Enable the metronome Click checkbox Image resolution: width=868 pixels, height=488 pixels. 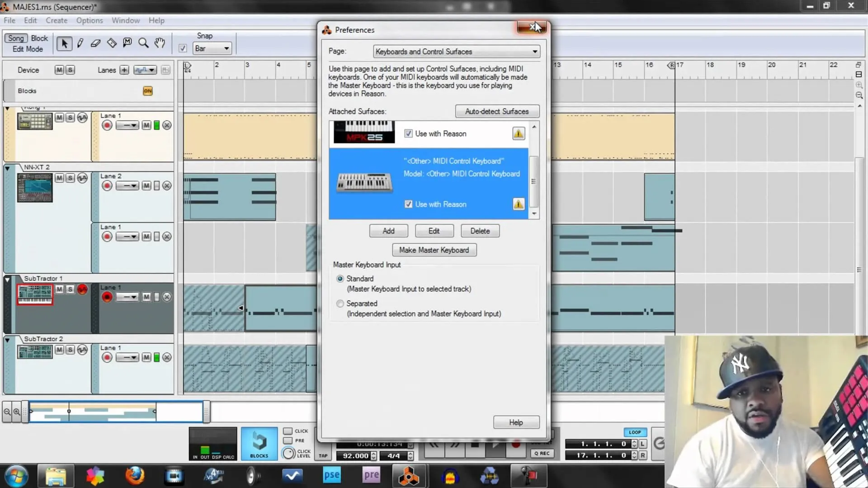[x=288, y=431]
